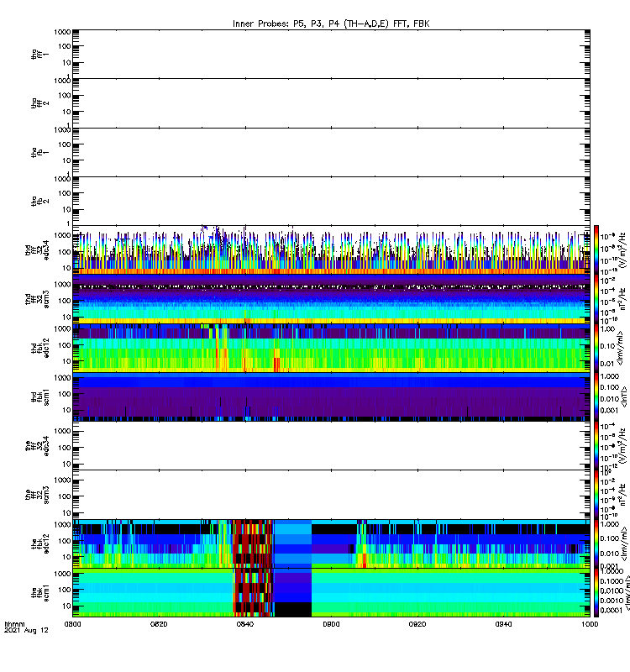Click the "100" y-axis tick of the fbk scm1 panel
The width and height of the screenshot is (630, 672).
coord(65,591)
